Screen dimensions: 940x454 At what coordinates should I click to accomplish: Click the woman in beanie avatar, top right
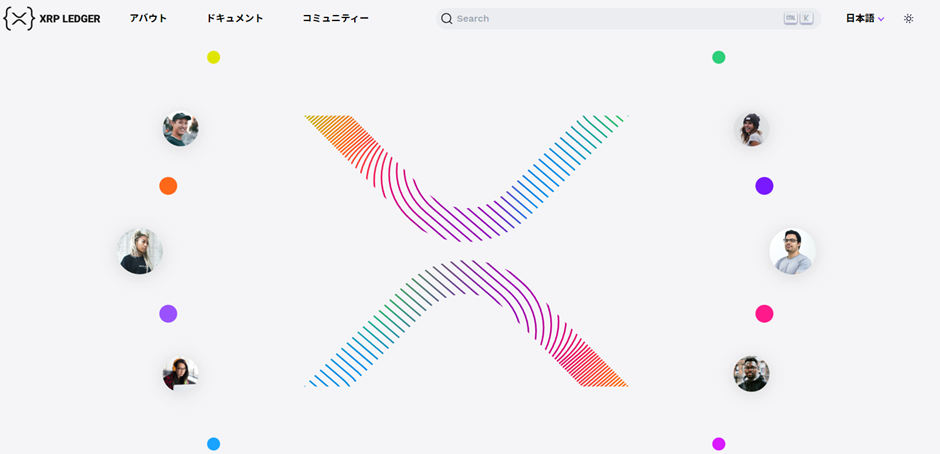(751, 129)
